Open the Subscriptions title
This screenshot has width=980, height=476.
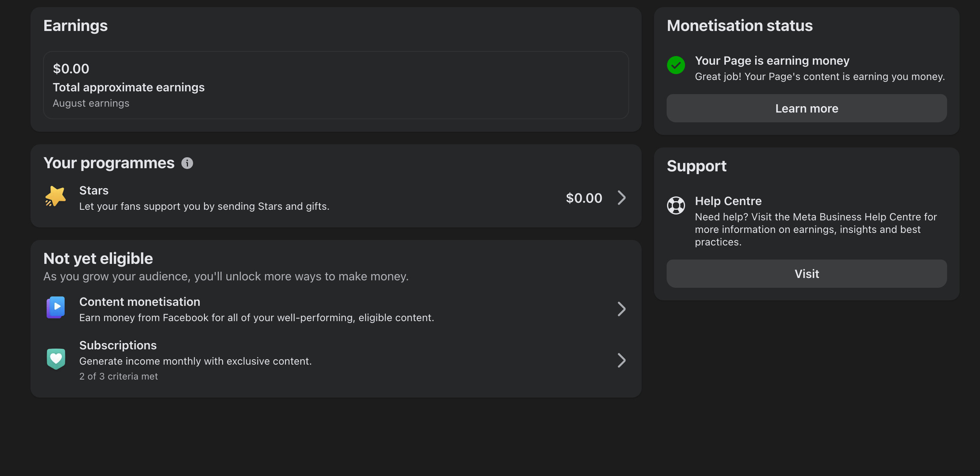click(118, 345)
